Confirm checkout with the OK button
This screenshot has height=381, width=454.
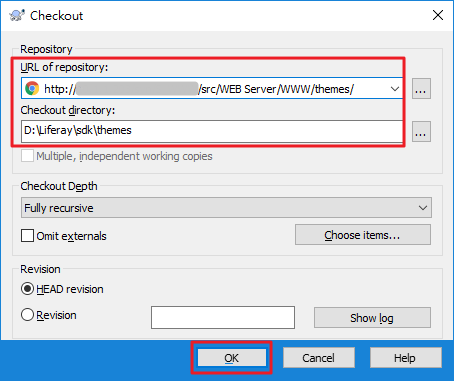coord(232,358)
